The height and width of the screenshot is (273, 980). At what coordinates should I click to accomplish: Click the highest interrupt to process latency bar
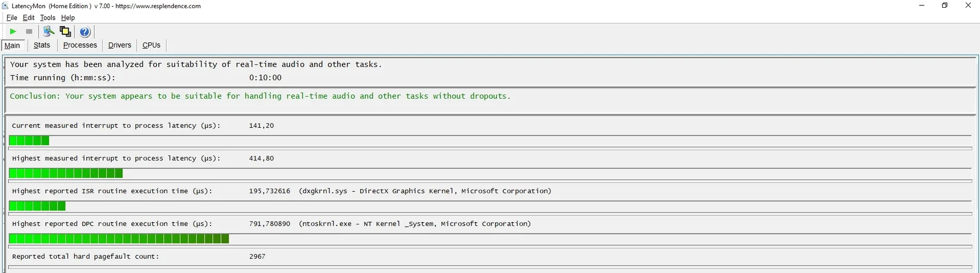[x=491, y=174]
